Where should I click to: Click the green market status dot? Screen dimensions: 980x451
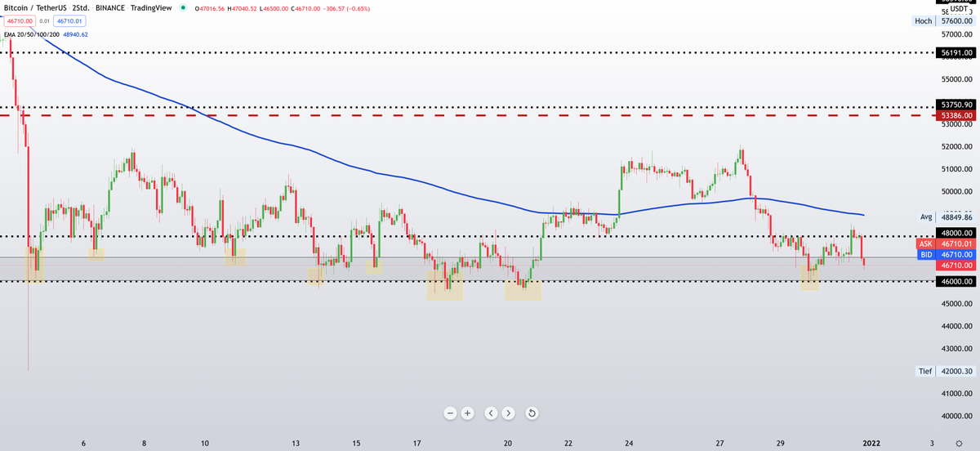[x=182, y=6]
